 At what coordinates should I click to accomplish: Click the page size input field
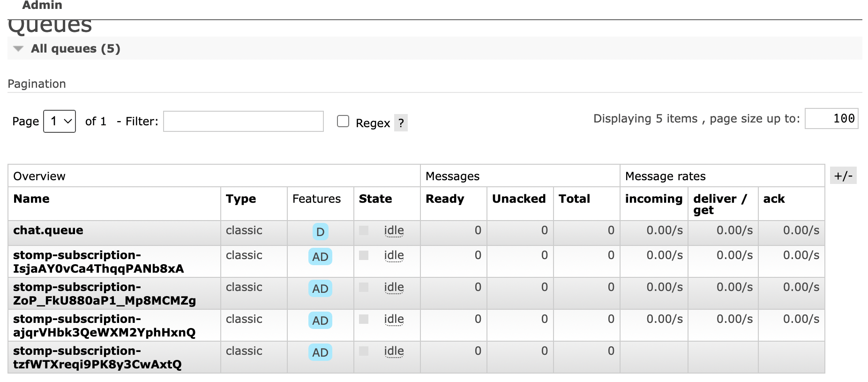(x=831, y=118)
